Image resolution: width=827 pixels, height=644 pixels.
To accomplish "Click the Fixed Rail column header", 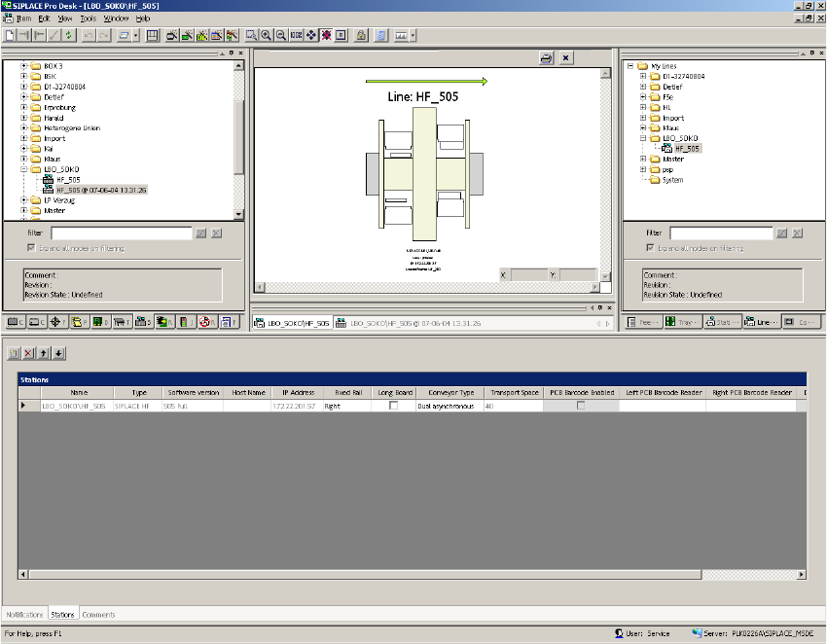I will tap(349, 392).
